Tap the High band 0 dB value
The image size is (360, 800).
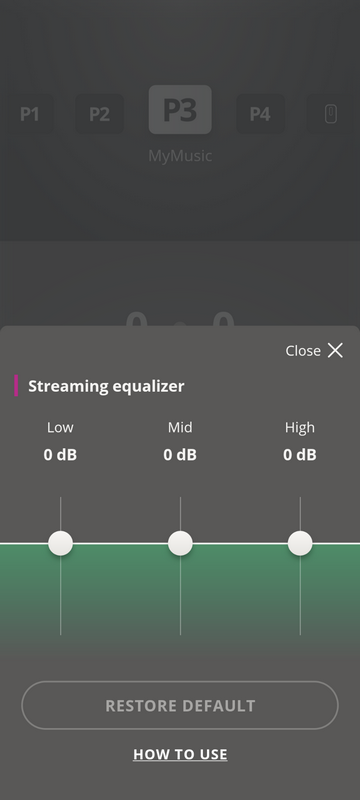pos(300,455)
